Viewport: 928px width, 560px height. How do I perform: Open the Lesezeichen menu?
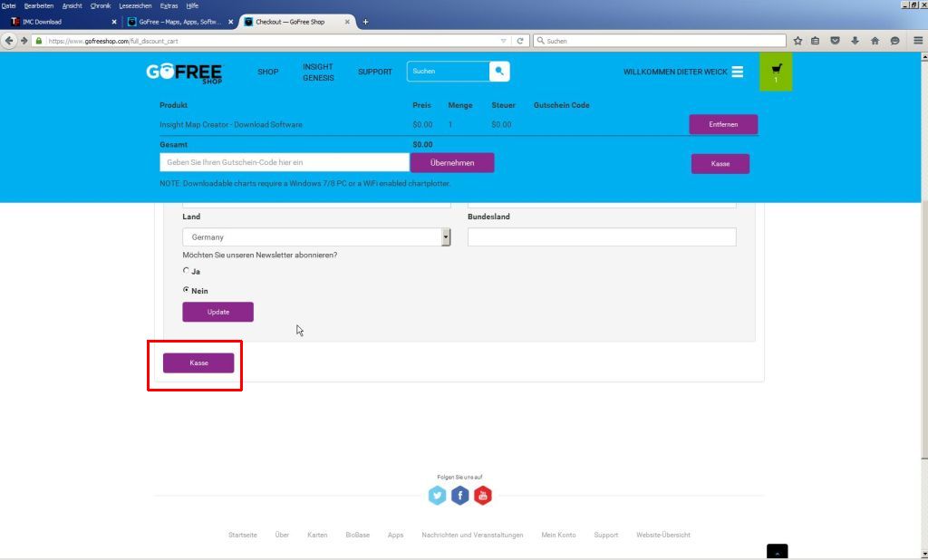click(x=135, y=5)
